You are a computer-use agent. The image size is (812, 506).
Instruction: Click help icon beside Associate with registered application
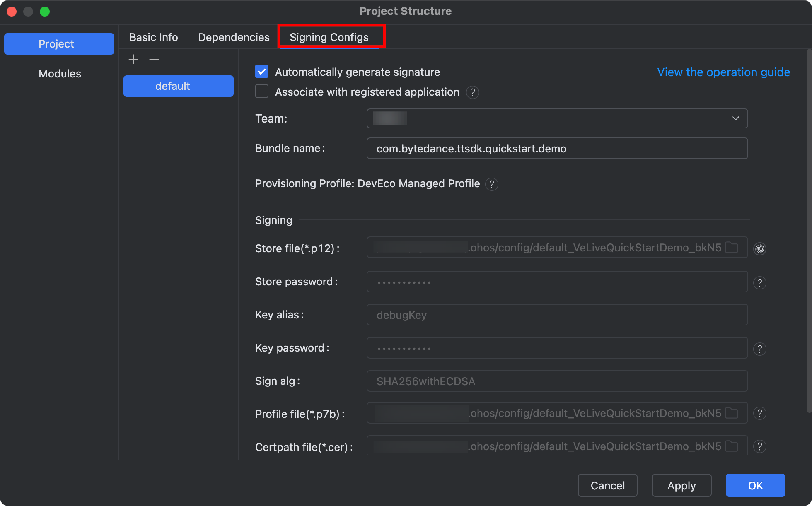pos(472,92)
